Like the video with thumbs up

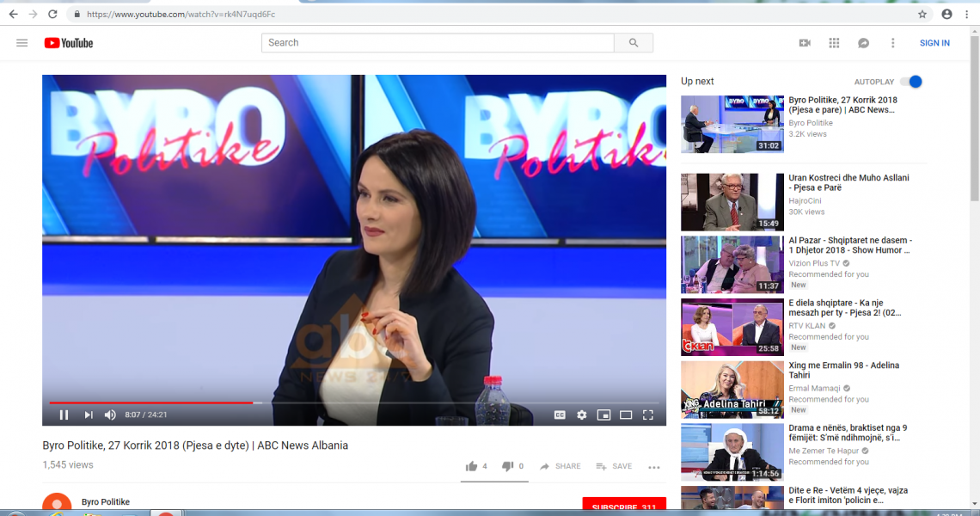[x=471, y=466]
